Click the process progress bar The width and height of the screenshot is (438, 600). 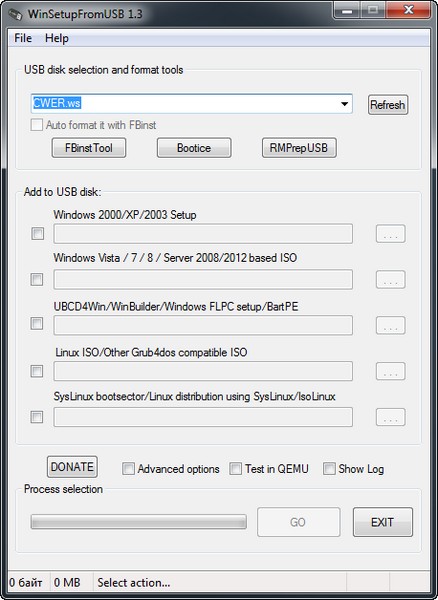tap(138, 522)
